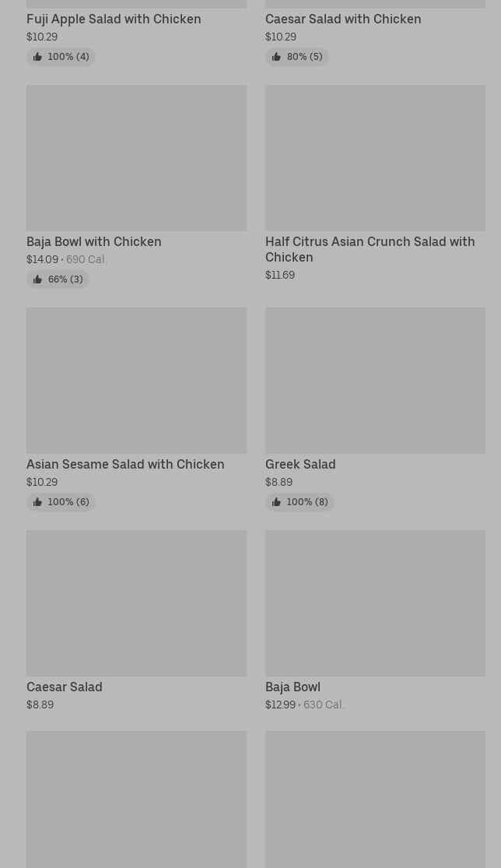Open the Baja Bowl 630 Cal. title
Screen dimensions: 501x868
pos(293,687)
